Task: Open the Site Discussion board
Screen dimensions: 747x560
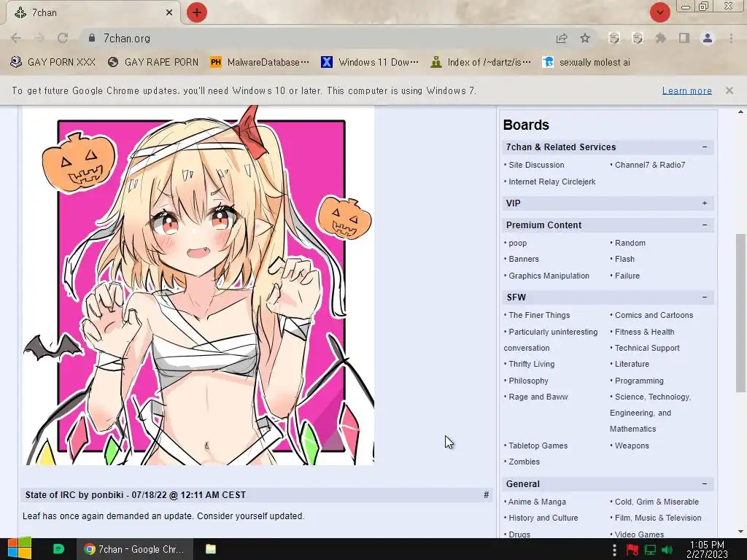Action: point(536,165)
